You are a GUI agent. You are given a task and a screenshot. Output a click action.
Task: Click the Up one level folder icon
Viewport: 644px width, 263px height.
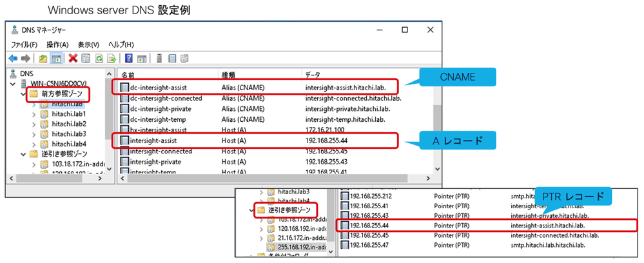point(43,59)
